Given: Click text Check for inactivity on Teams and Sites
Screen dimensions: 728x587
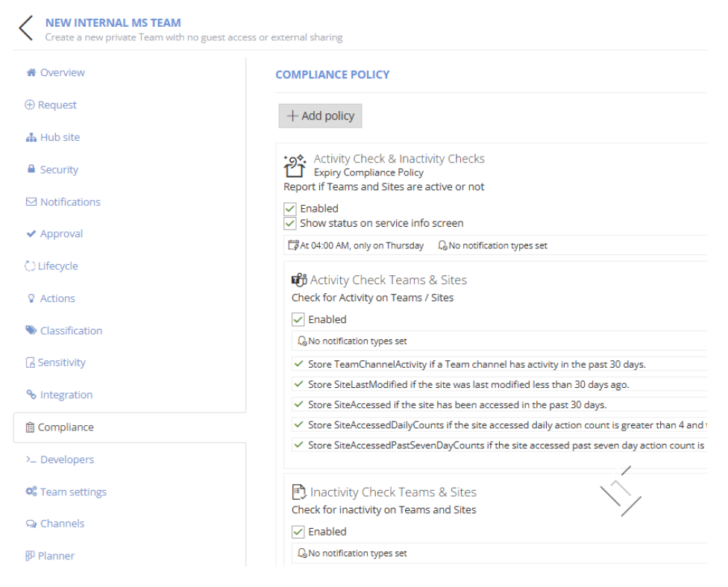Looking at the screenshot, I should point(384,510).
